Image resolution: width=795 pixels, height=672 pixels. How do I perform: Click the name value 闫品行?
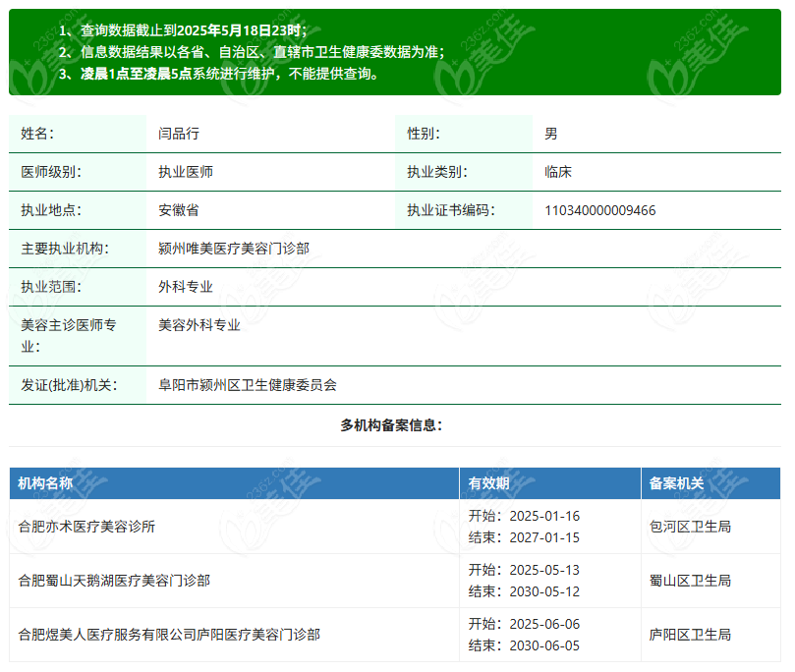pos(179,134)
